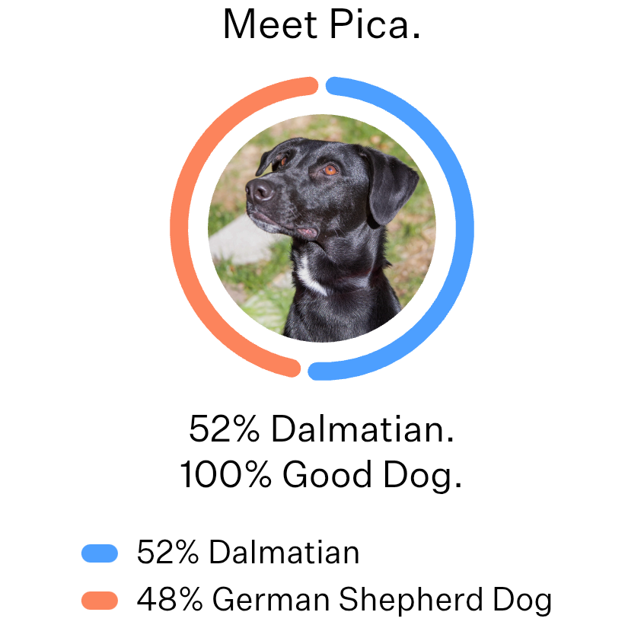Click the "100% Good Dog." line

click(x=322, y=475)
